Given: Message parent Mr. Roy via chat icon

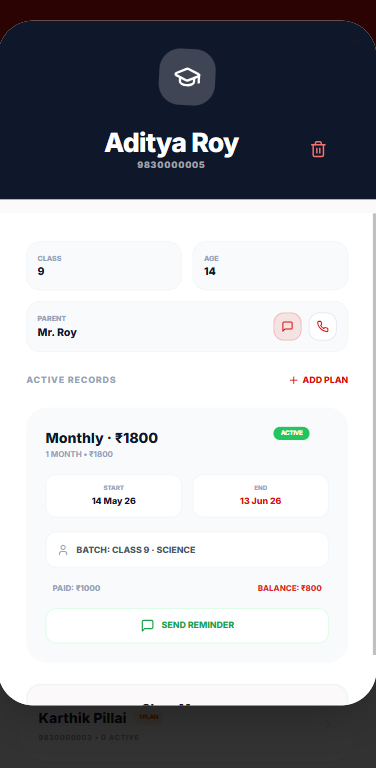Looking at the screenshot, I should click(x=287, y=326).
